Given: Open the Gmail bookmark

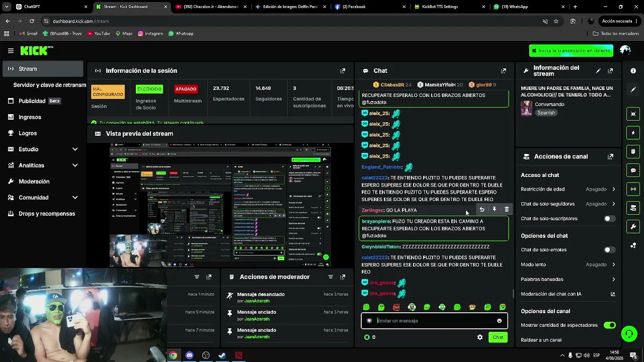Looking at the screenshot, I should point(28,34).
